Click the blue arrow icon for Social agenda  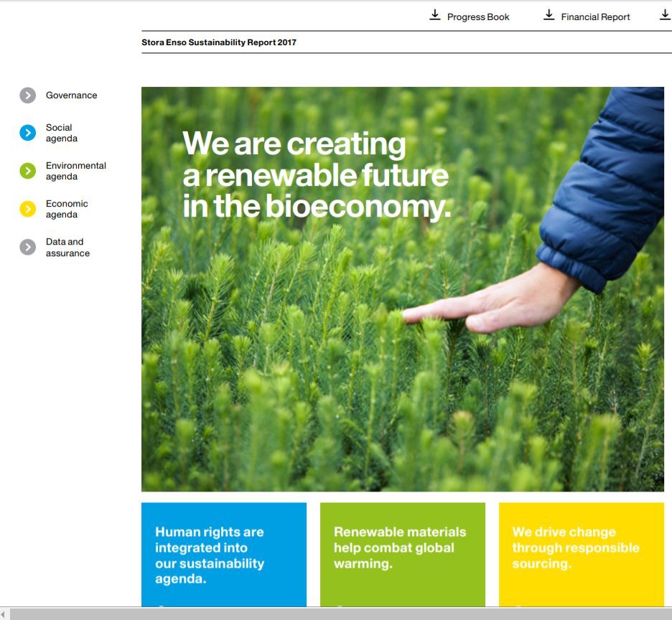(x=27, y=133)
